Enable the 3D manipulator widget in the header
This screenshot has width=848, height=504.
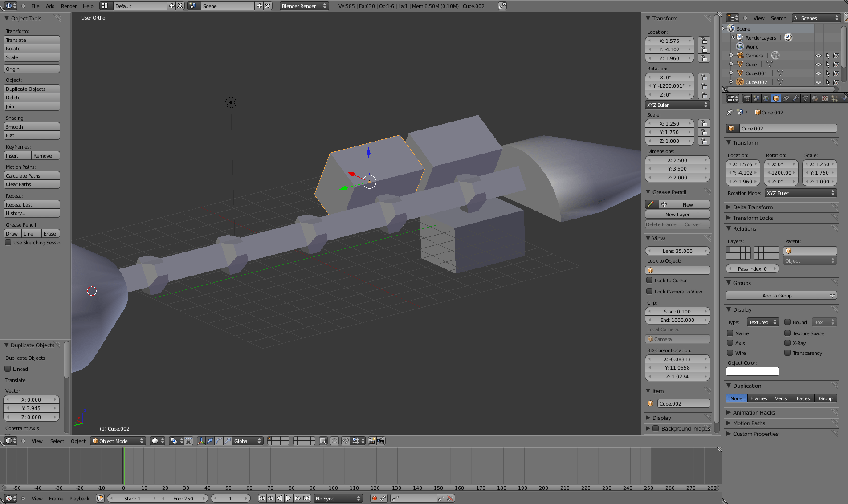point(202,441)
